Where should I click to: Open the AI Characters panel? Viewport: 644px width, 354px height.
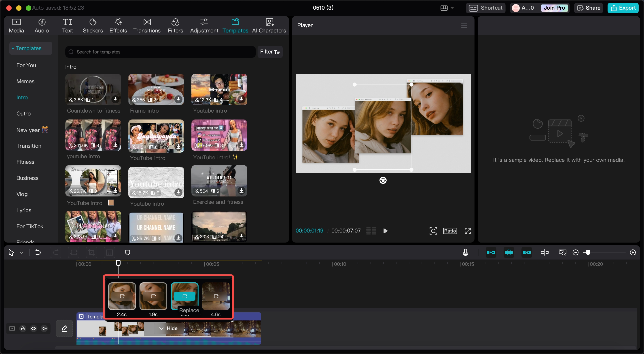point(269,25)
